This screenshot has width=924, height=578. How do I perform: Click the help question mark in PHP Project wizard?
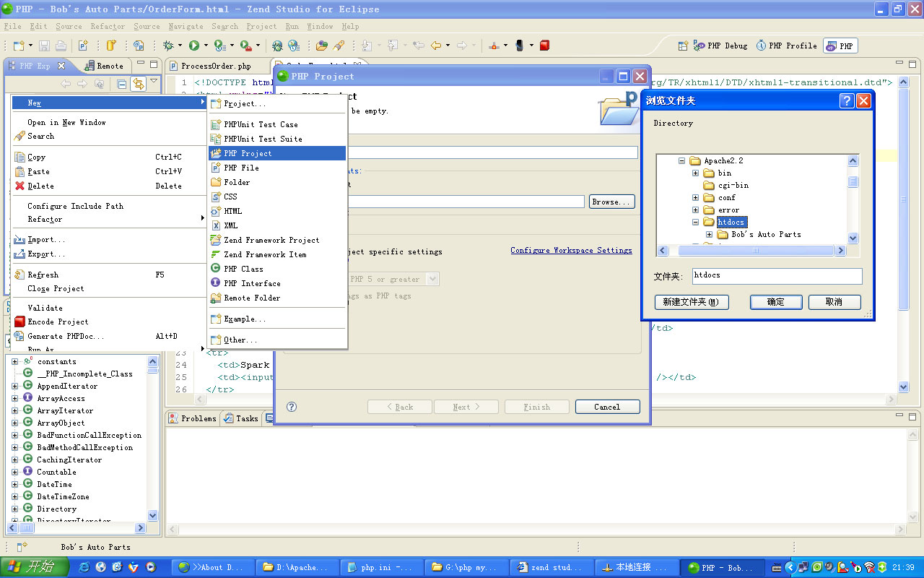coord(292,407)
